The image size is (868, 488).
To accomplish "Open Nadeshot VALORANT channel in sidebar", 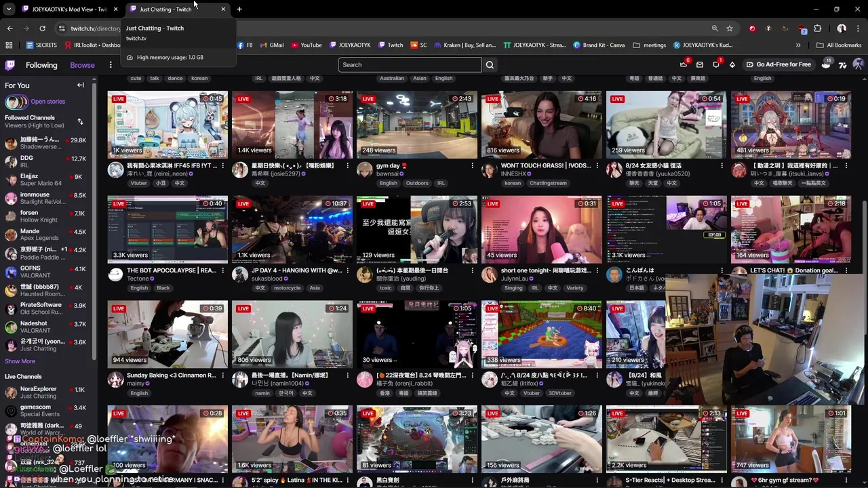I will (46, 327).
